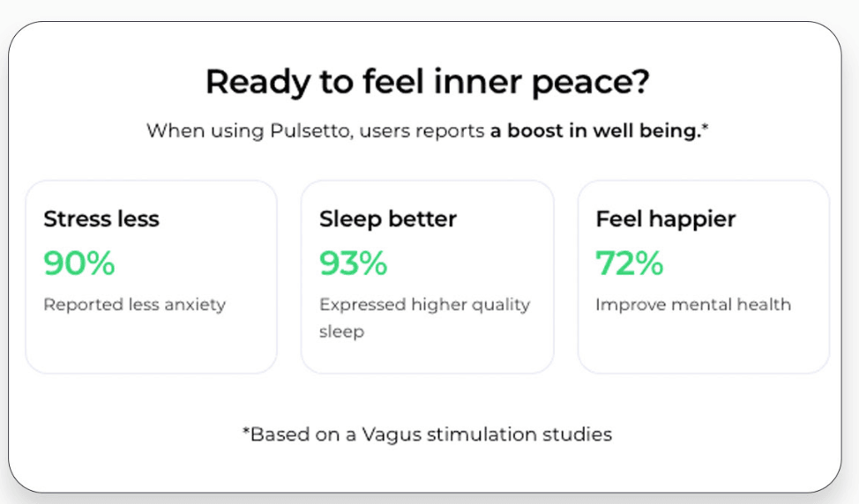Click the green 93% statistic

click(x=353, y=263)
